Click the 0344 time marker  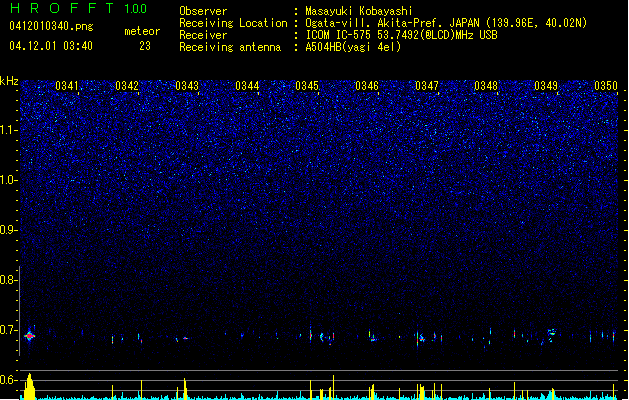pos(247,86)
